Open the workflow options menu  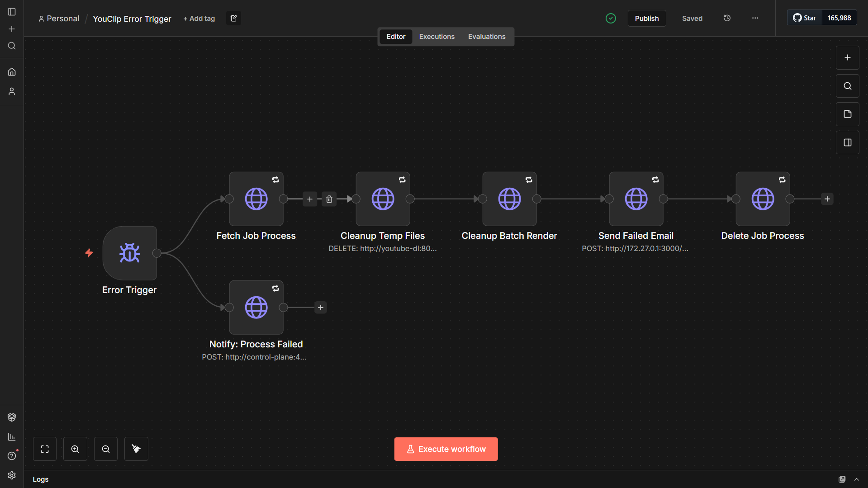click(754, 18)
